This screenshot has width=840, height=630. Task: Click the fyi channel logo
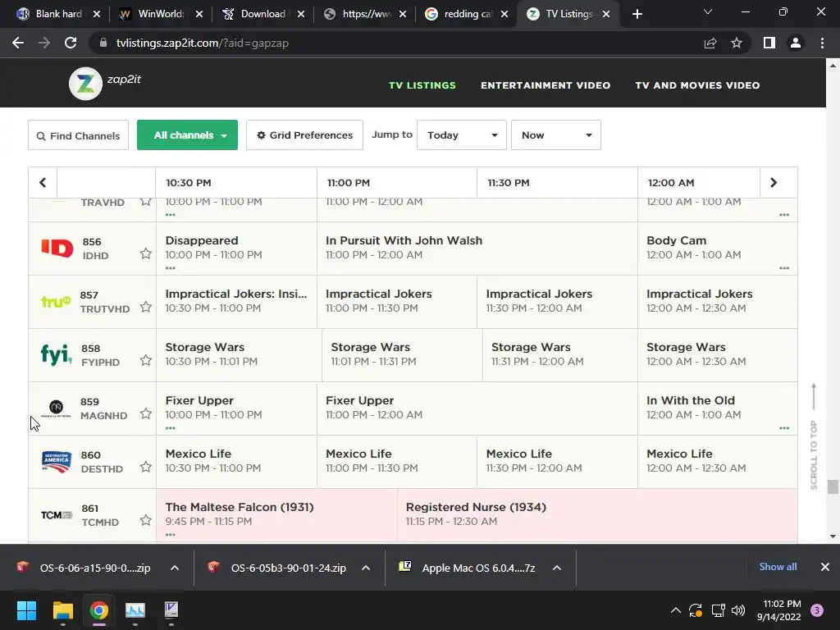(x=57, y=354)
